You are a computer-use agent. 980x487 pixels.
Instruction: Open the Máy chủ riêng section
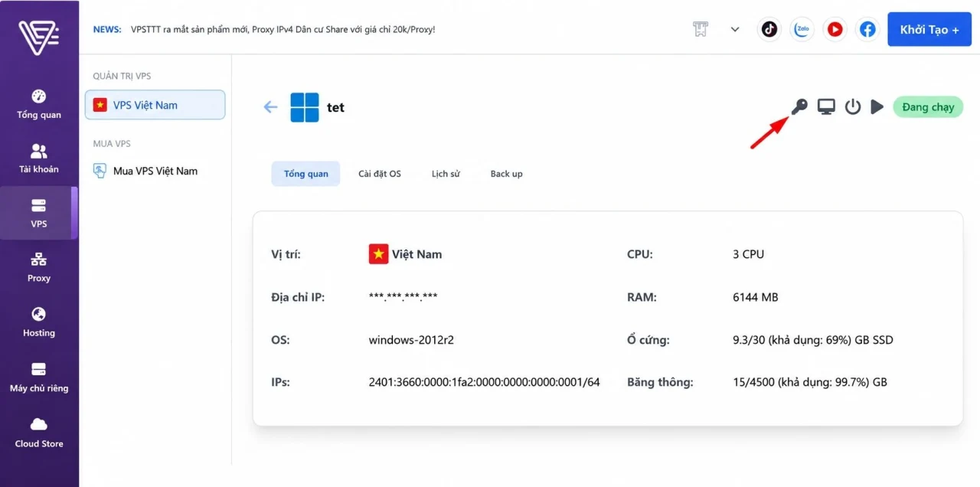point(39,378)
